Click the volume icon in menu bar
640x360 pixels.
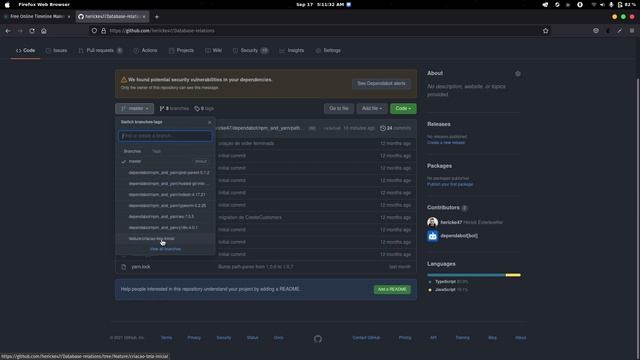point(602,4)
